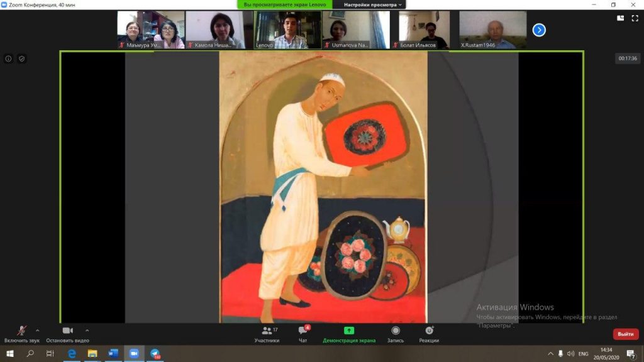Expand audio options next to the microphone
Screen dimensions: 644x362
pyautogui.click(x=37, y=330)
